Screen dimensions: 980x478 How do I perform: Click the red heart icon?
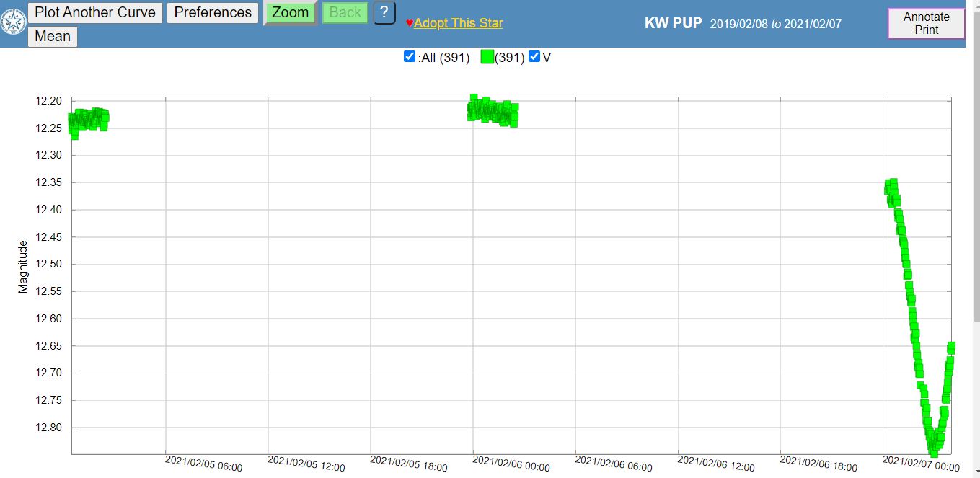(x=410, y=23)
